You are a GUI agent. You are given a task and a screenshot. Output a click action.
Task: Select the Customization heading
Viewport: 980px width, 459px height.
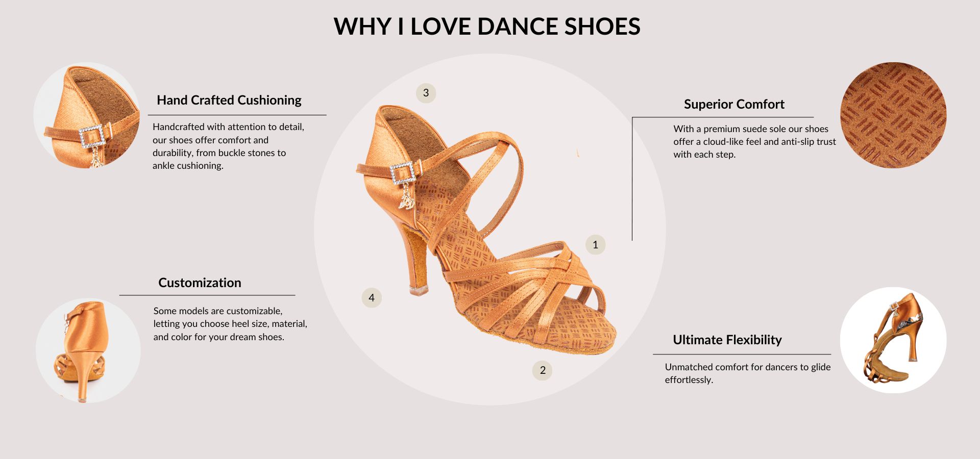[200, 283]
